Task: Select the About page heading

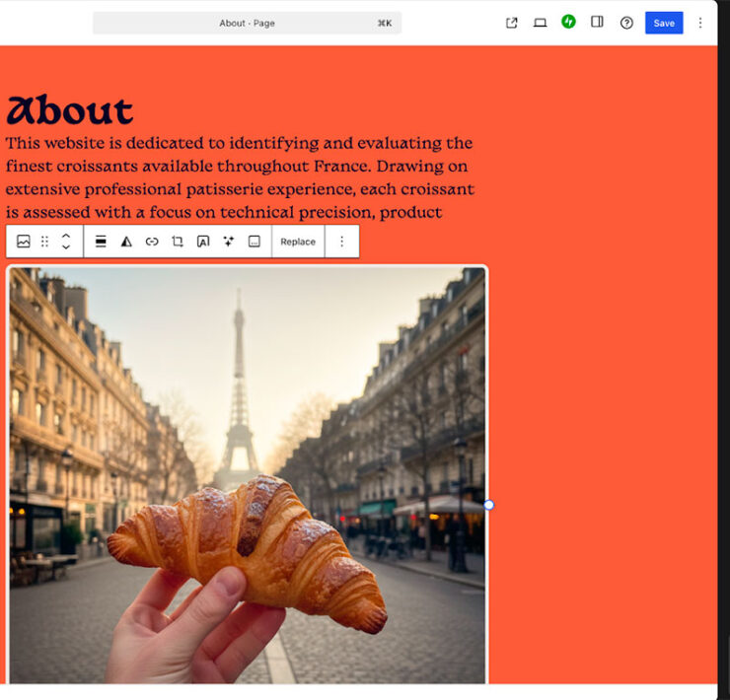Action: click(70, 110)
